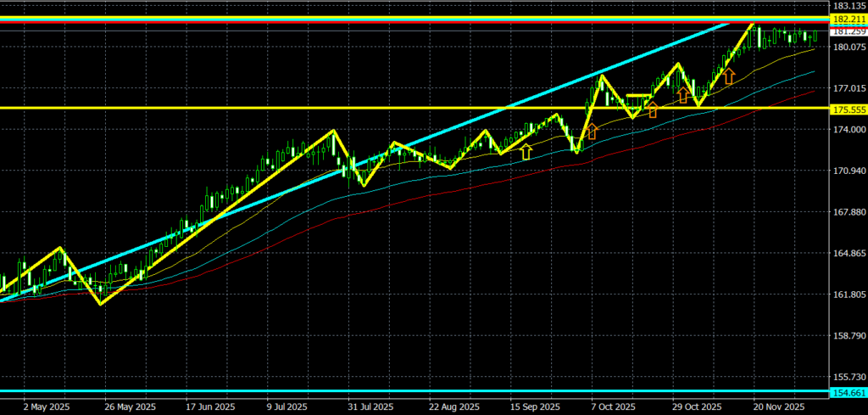Click the 164.865 value on the price scale
868x415 pixels.
click(x=848, y=254)
